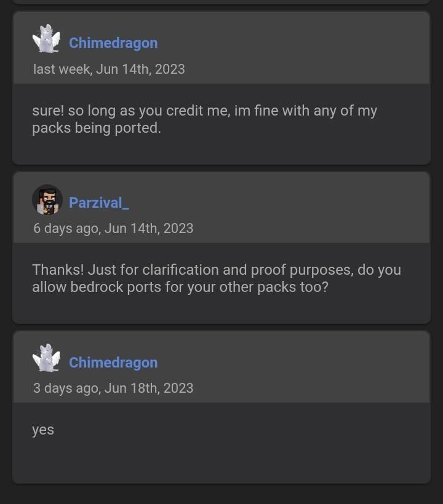The height and width of the screenshot is (504, 443).
Task: Click the "yes" reply text
Action: point(43,430)
